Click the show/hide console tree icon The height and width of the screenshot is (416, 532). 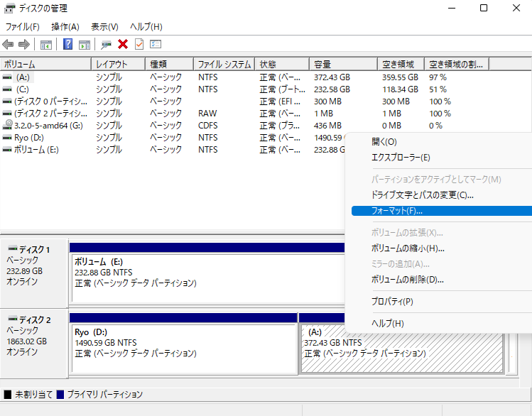[46, 45]
